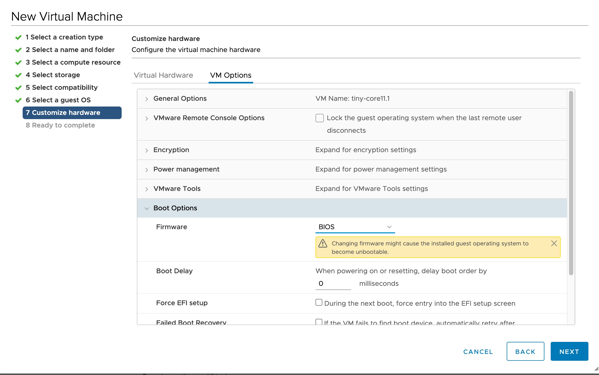Go to step 4 Select storage
Viewport: 599px width, 375px height.
pos(53,75)
